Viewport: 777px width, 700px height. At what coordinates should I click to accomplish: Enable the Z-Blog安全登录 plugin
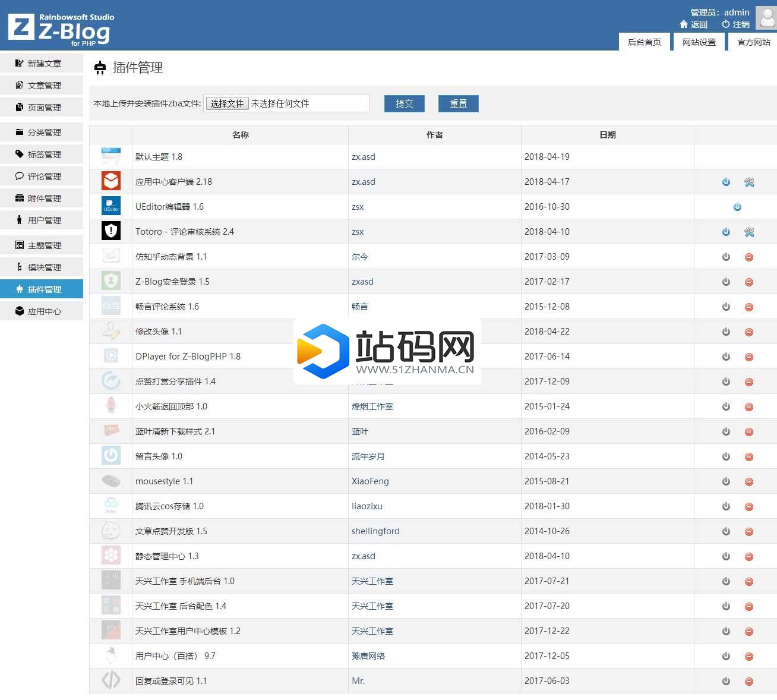click(x=726, y=282)
